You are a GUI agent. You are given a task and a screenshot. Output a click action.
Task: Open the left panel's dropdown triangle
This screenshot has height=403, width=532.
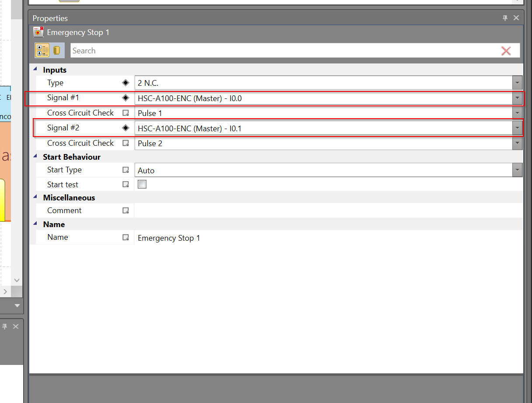pos(17,305)
